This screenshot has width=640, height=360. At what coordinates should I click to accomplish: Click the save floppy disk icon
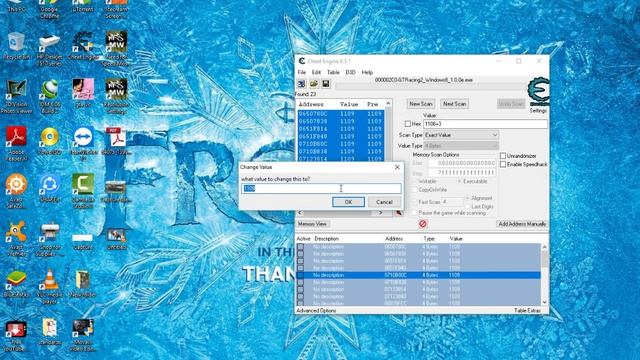326,84
